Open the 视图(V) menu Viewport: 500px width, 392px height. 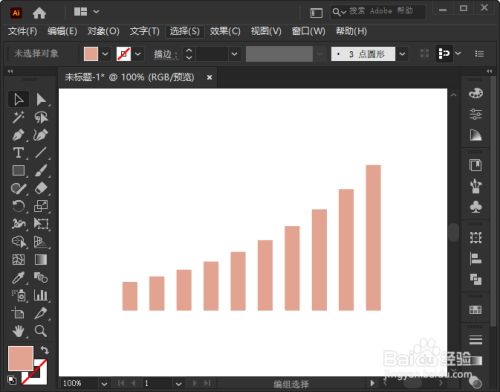266,31
